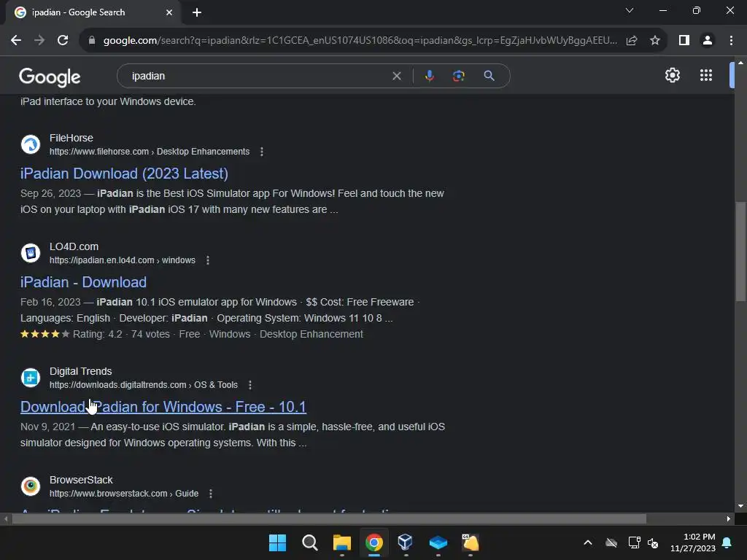This screenshot has width=747, height=560.
Task: Click the ipadian.en.lo4d.com URL breadcrumb
Action: click(x=123, y=260)
